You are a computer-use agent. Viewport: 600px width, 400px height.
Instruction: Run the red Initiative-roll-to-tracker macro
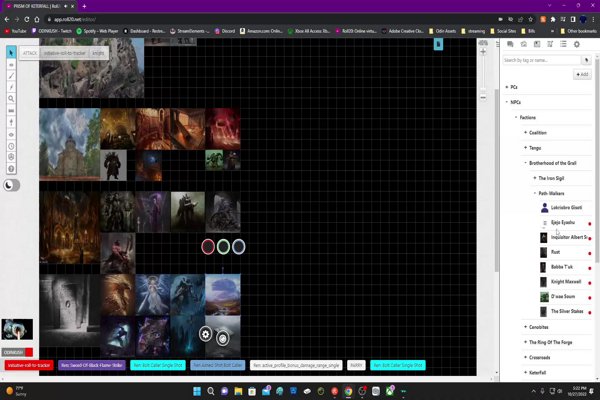(x=29, y=365)
